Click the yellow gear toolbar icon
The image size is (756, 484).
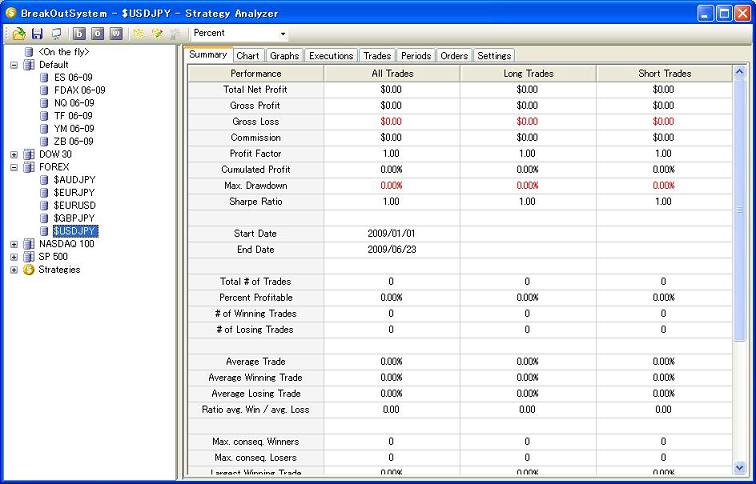pos(138,34)
